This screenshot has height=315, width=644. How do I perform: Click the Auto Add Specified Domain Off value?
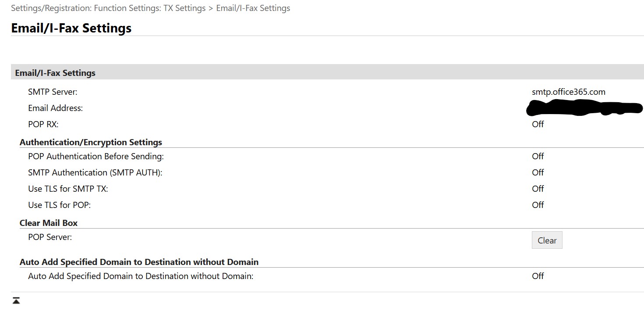(x=538, y=276)
